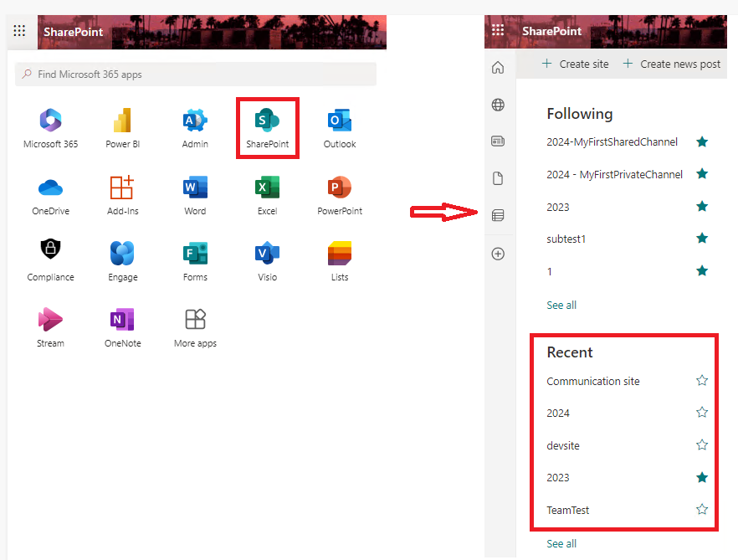Follow the Communication site with its star

click(702, 380)
